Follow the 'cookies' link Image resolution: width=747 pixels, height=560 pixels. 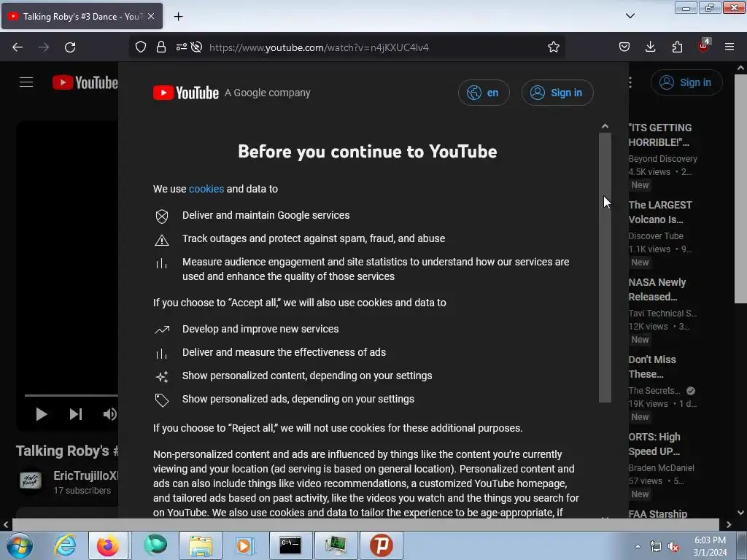pos(206,189)
